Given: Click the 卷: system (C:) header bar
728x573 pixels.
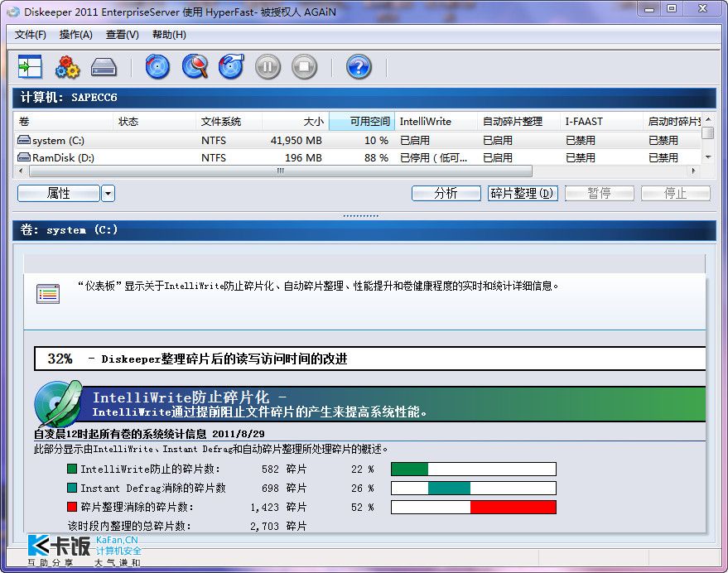Looking at the screenshot, I should (364, 230).
